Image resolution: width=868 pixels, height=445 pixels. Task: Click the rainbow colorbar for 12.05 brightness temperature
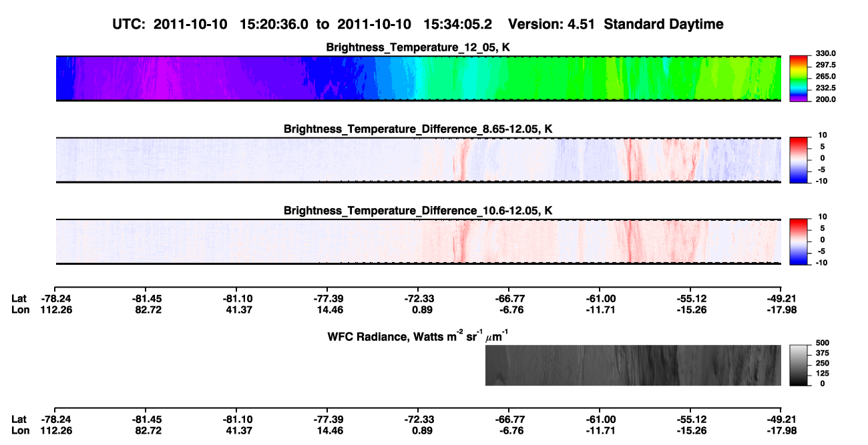point(799,79)
